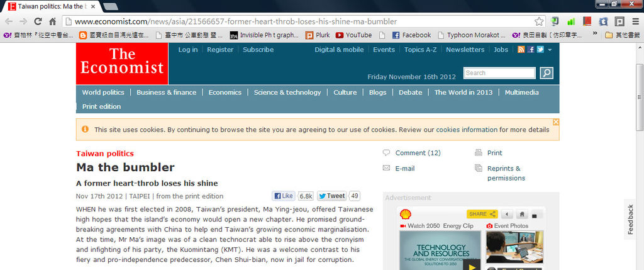Reload the page with the refresh icon
This screenshot has height=270, width=644.
(38, 21)
